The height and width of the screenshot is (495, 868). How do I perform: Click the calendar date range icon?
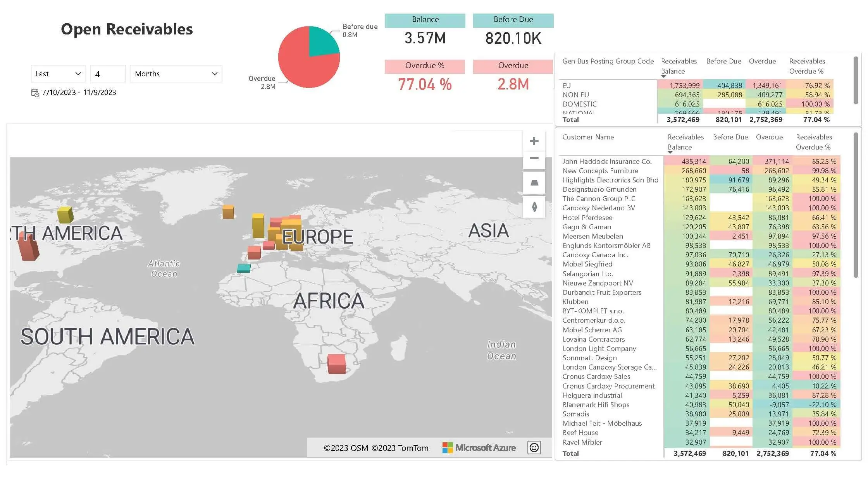(x=35, y=93)
